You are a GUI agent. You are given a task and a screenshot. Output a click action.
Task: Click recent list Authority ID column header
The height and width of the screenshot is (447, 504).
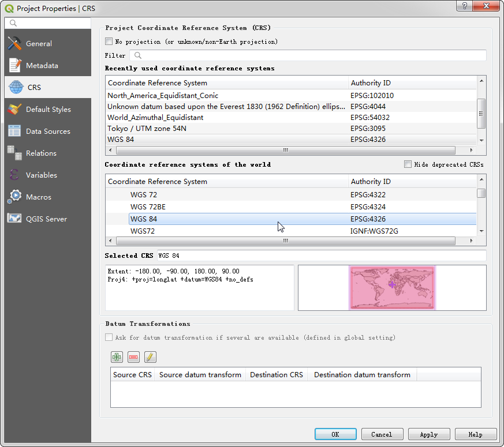[412, 82]
